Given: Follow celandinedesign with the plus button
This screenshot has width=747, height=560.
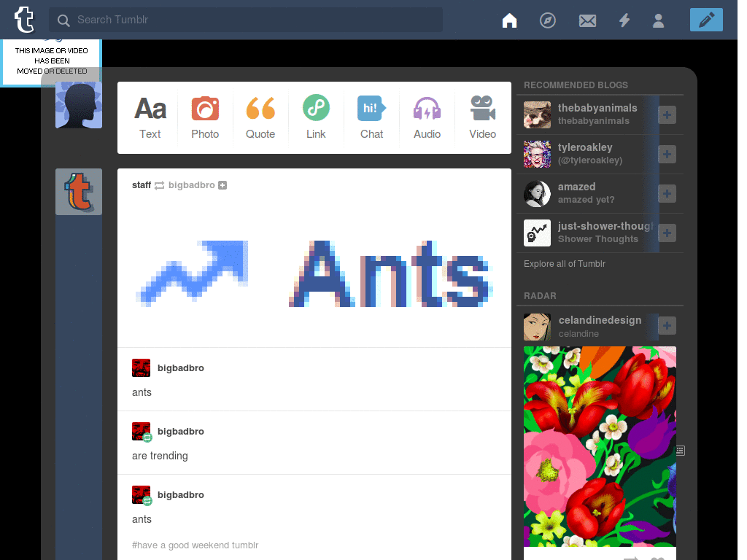Looking at the screenshot, I should click(x=667, y=326).
